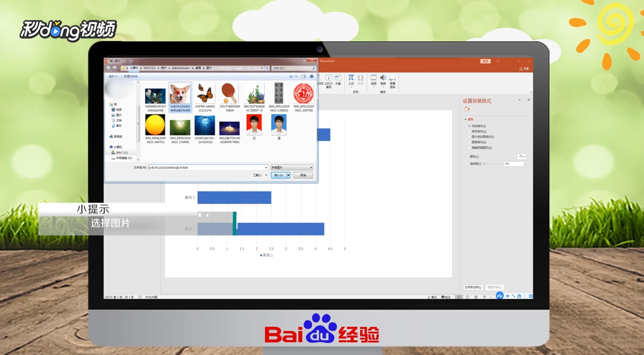Select the red 福 paper-cut image IMG_9952
644x355 pixels.
coord(303,94)
